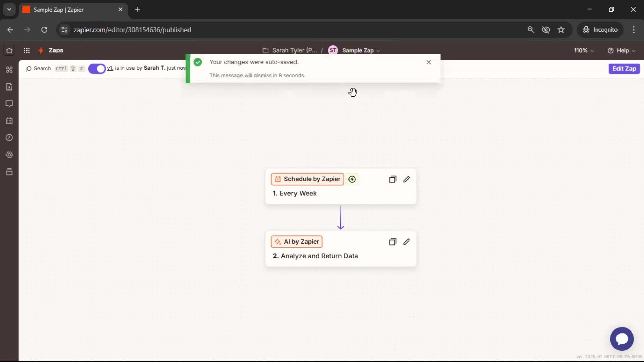Viewport: 644px width, 362px height.
Task: Dismiss the auto-saved notification
Action: pyautogui.click(x=429, y=62)
